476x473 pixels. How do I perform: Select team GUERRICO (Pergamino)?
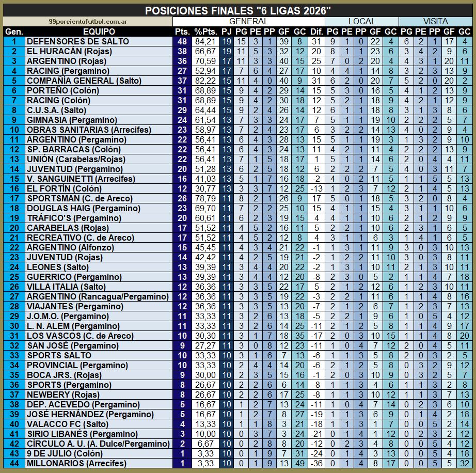point(74,277)
